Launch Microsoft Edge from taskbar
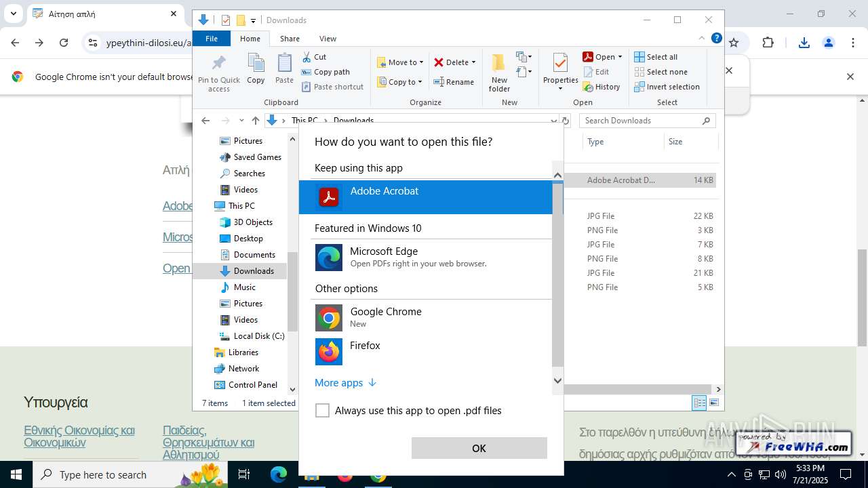The width and height of the screenshot is (868, 488). 279,474
